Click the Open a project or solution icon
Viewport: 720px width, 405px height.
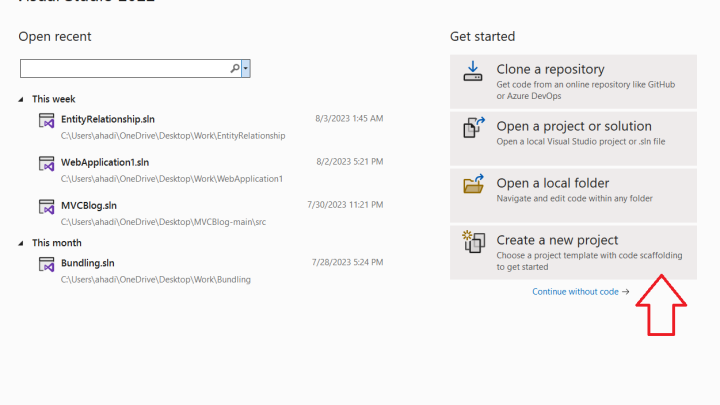pos(473,128)
